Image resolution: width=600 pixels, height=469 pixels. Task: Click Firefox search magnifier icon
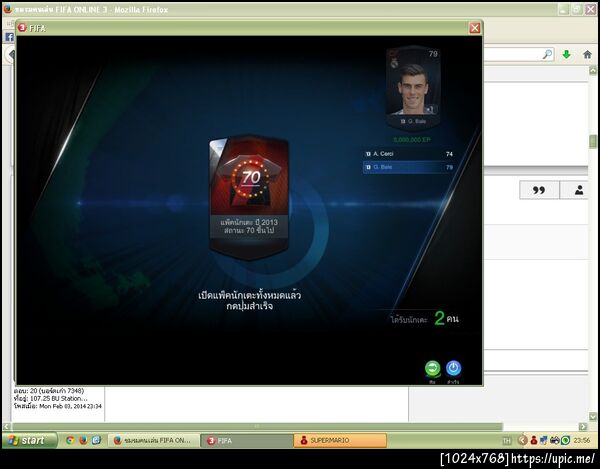548,54
